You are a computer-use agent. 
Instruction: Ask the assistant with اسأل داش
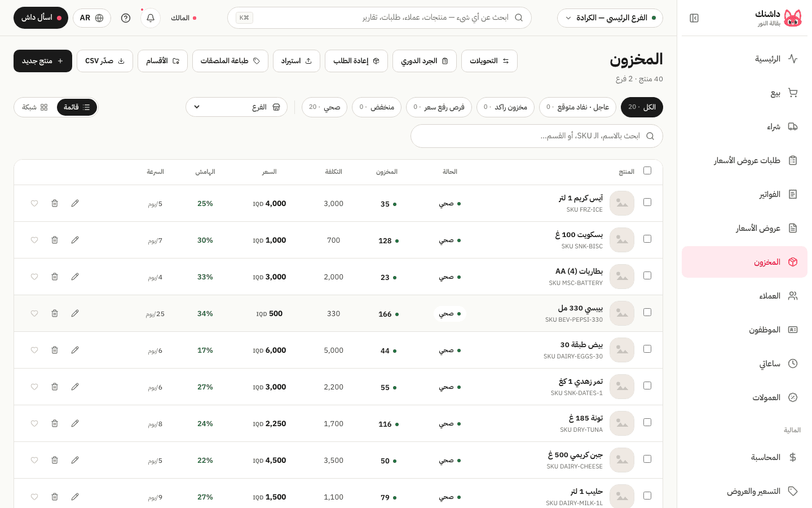41,18
